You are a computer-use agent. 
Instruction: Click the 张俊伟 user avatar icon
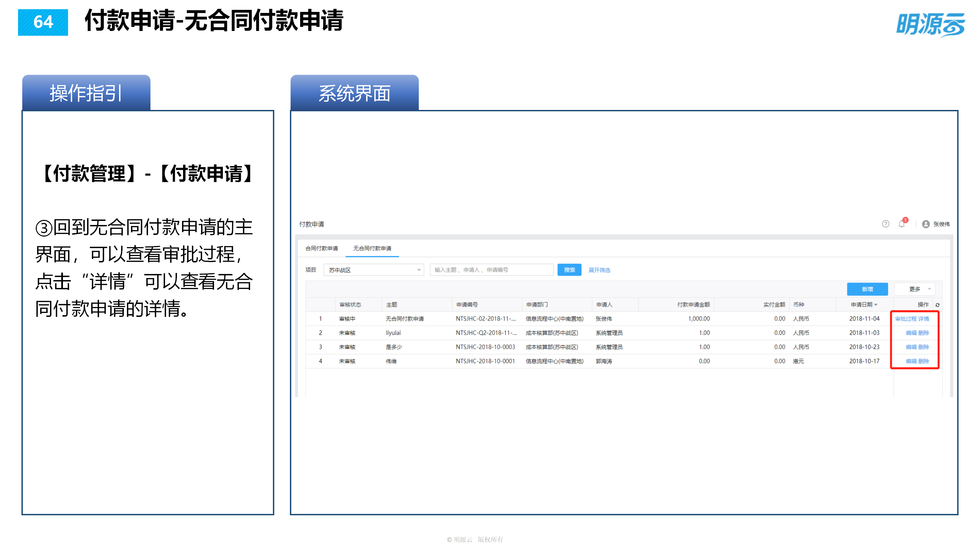(x=926, y=224)
